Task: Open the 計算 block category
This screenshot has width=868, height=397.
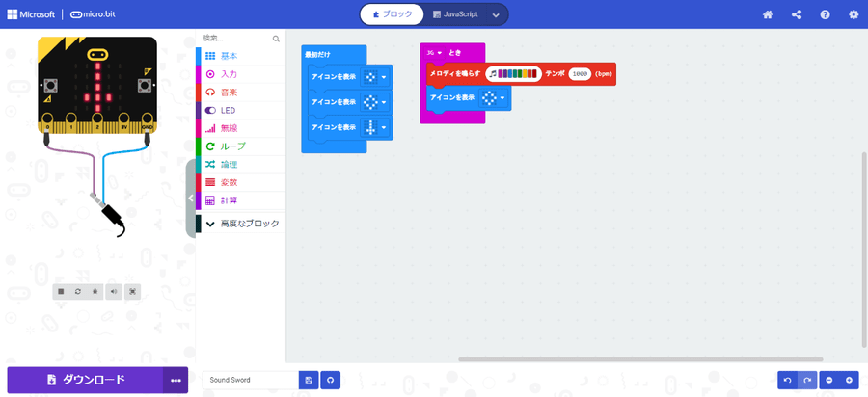Action: pos(241,200)
